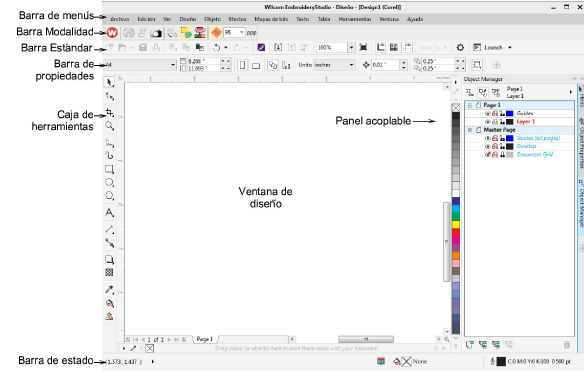This screenshot has height=386, width=584.
Task: Select the Rectangle tool
Action: 109,170
